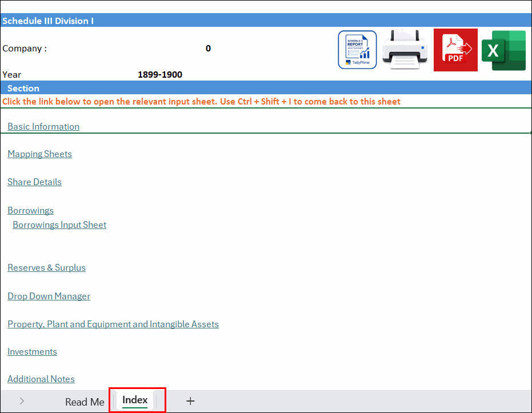Open the Borrowings link
This screenshot has height=413, width=532.
point(30,211)
